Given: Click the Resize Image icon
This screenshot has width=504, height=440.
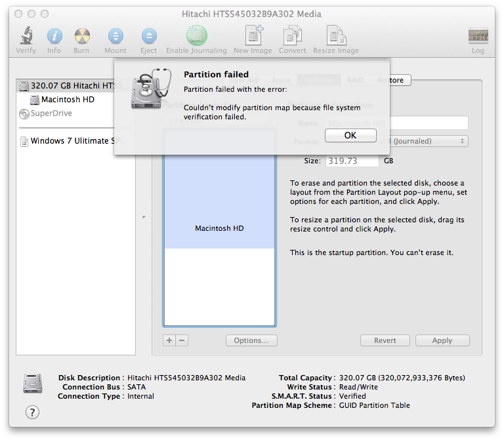Looking at the screenshot, I should click(x=336, y=35).
